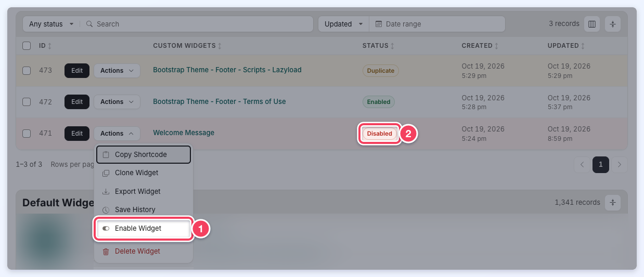Open Bootstrap Theme - Footer - Scripts - Lazyload link
644x277 pixels.
(227, 70)
